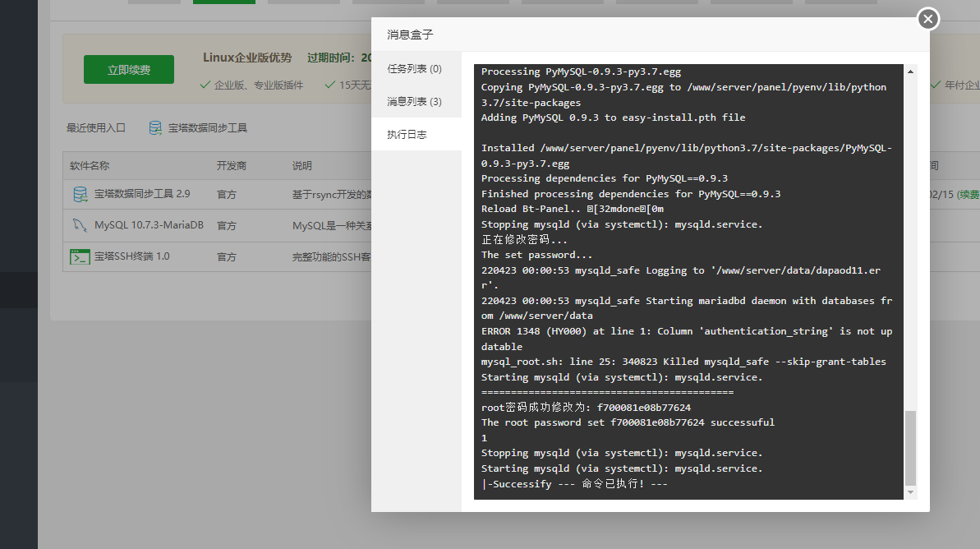This screenshot has width=980, height=549.
Task: Click the '正在修改密码...' log line
Action: pyautogui.click(x=524, y=239)
